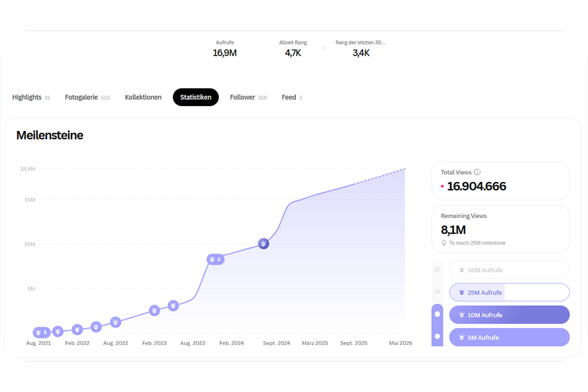Switch to the Fotogalerie tab
Screen dimensions: 588x392
point(82,98)
